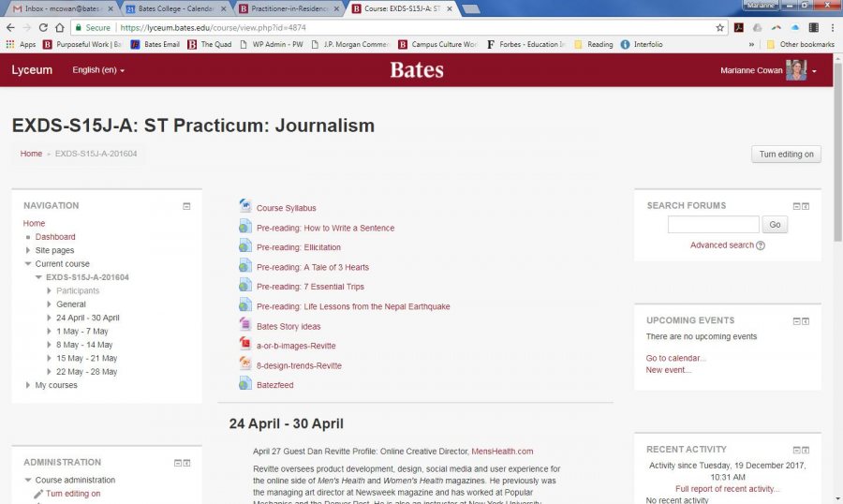The width and height of the screenshot is (843, 504).
Task: Click the browser address bar URL
Action: click(213, 27)
